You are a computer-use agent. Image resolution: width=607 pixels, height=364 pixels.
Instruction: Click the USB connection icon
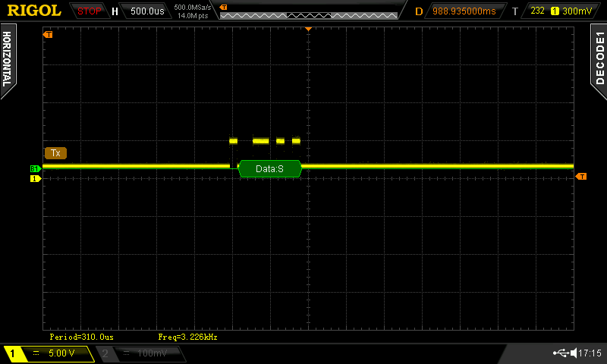(x=561, y=353)
